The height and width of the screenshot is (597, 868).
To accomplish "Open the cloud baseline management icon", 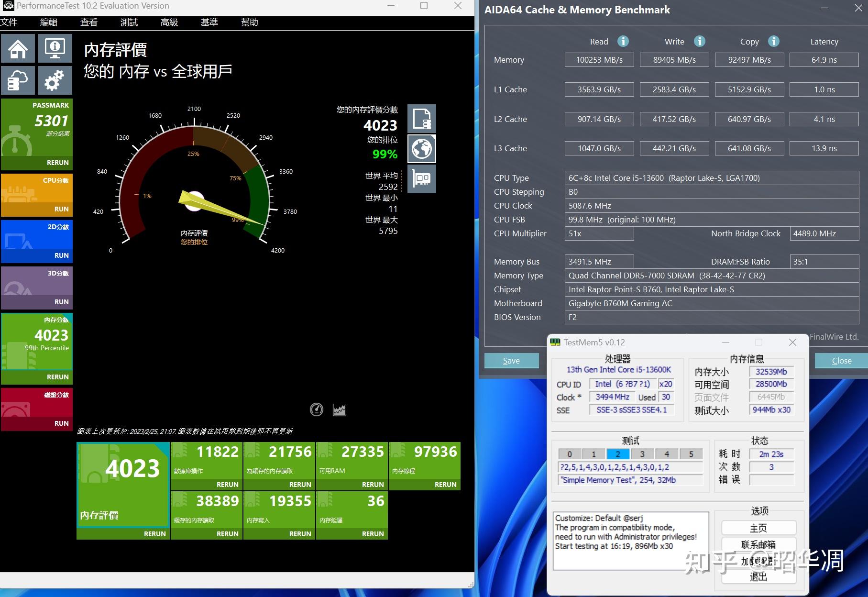I will coord(18,80).
